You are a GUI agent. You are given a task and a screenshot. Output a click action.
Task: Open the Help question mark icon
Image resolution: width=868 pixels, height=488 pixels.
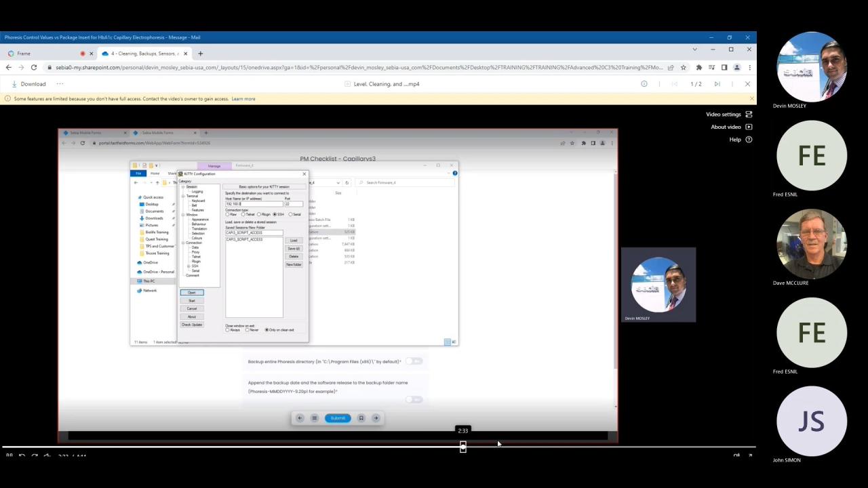[x=749, y=140]
